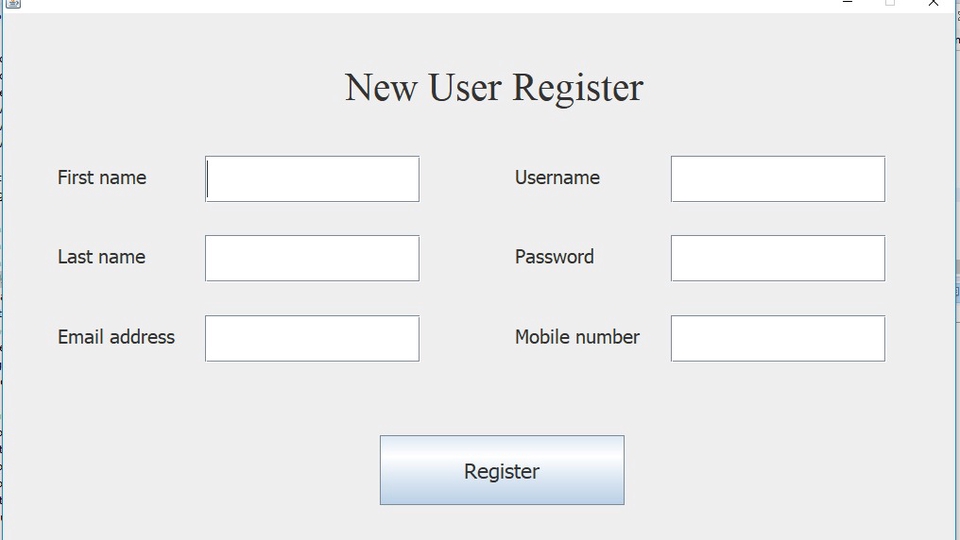
Task: Click the "New User Register" heading
Action: pos(494,88)
